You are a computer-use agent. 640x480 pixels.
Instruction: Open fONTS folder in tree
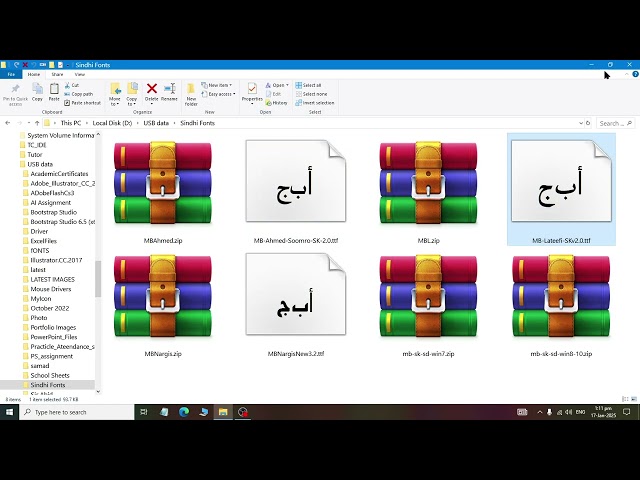[40, 251]
